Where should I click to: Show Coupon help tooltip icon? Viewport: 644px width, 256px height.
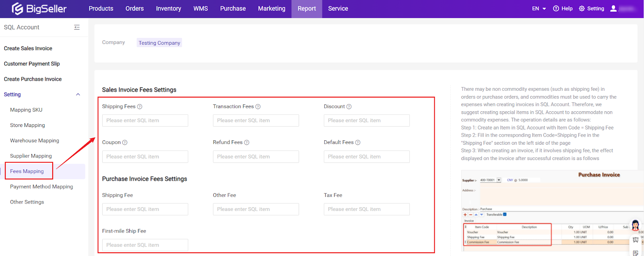(x=125, y=143)
